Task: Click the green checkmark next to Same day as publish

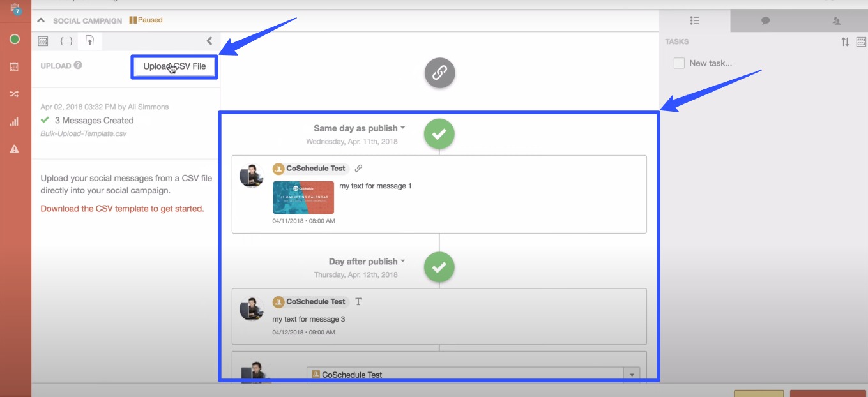Action: (x=439, y=133)
